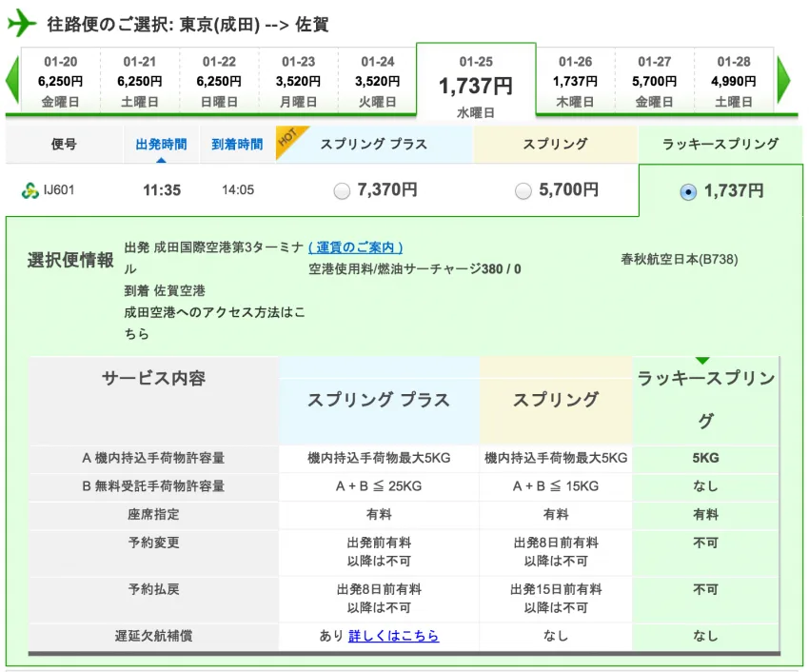The height and width of the screenshot is (672, 809).
Task: Click the ラッキースプリング fare column header
Action: point(720,144)
